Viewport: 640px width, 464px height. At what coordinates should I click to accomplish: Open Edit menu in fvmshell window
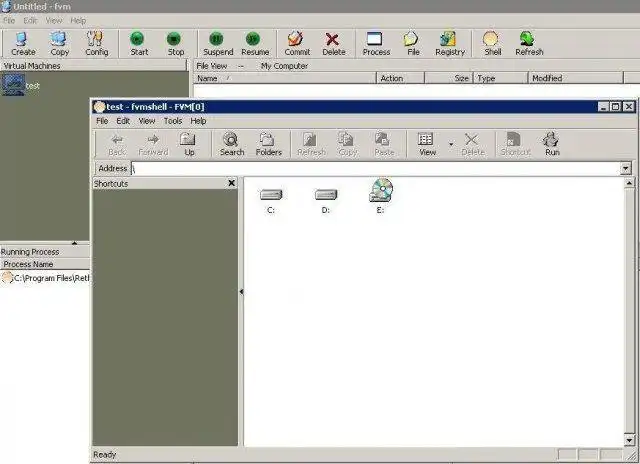tap(123, 121)
